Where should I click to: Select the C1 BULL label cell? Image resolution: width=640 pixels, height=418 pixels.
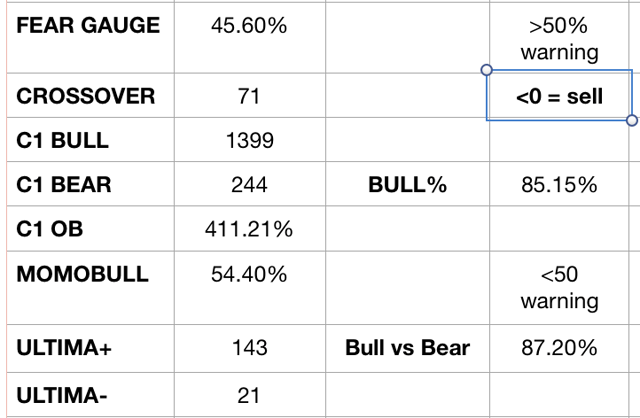point(91,140)
